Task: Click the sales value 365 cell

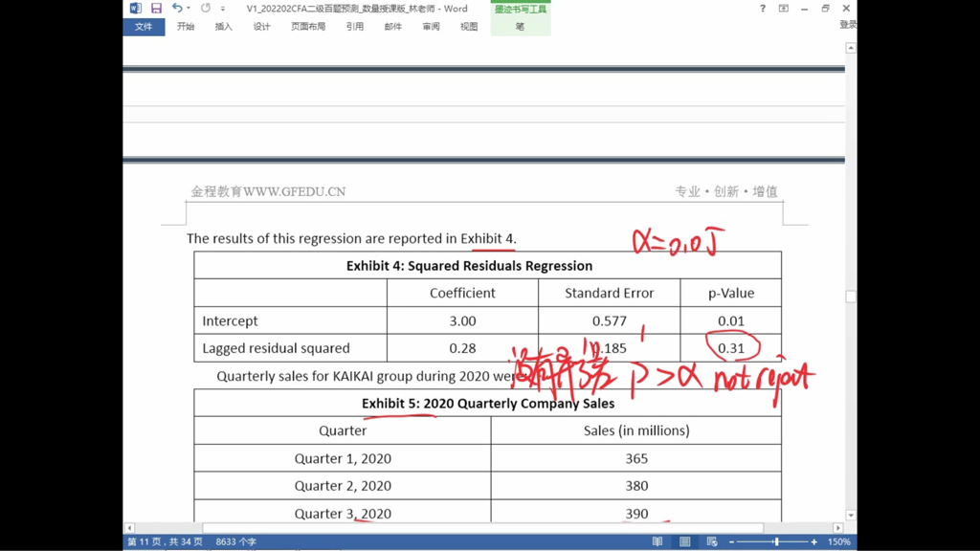Action: point(636,458)
